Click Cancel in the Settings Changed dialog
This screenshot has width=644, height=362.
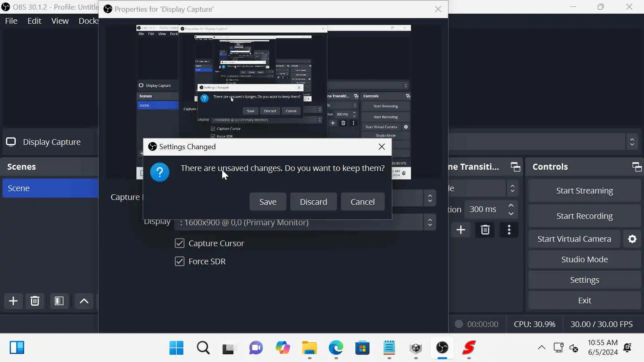362,202
